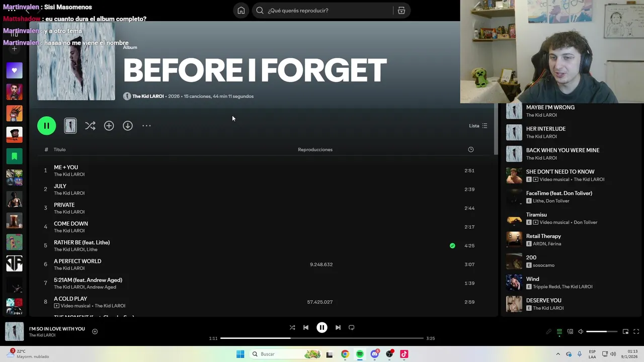The height and width of the screenshot is (362, 644).
Task: Pause the album with green button
Action: [46, 126]
